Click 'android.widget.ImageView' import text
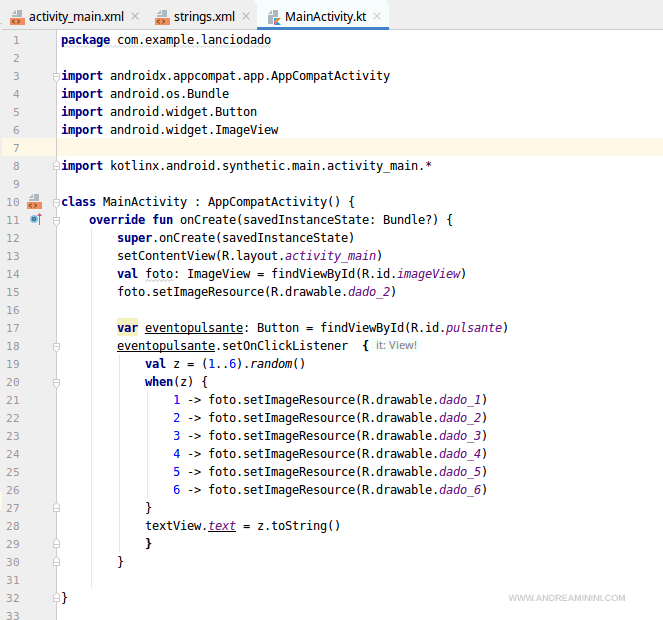 (194, 129)
